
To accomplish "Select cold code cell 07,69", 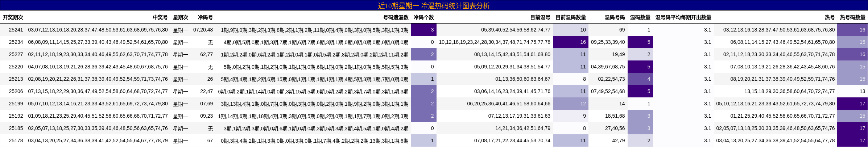I will click(207, 104).
